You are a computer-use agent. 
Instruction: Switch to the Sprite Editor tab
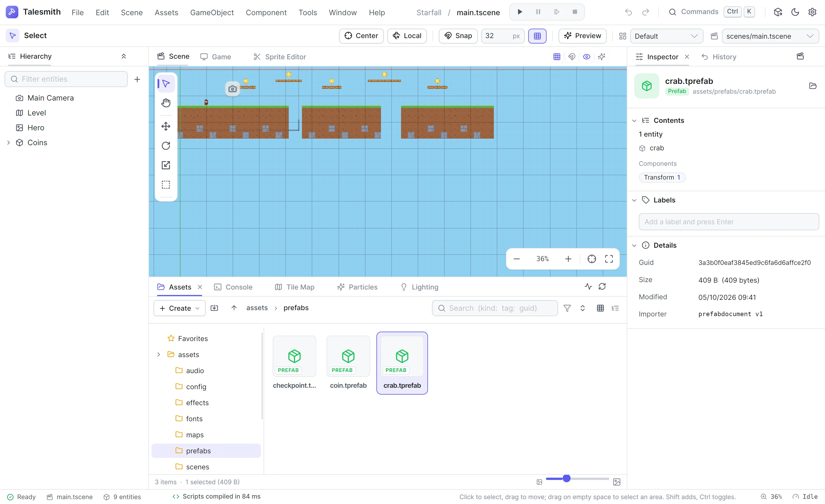pos(280,57)
